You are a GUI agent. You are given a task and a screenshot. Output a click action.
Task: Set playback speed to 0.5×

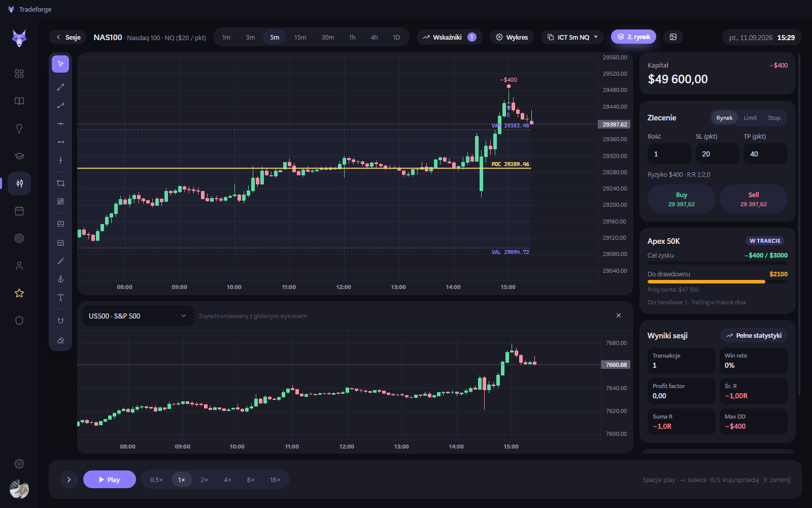(156, 480)
